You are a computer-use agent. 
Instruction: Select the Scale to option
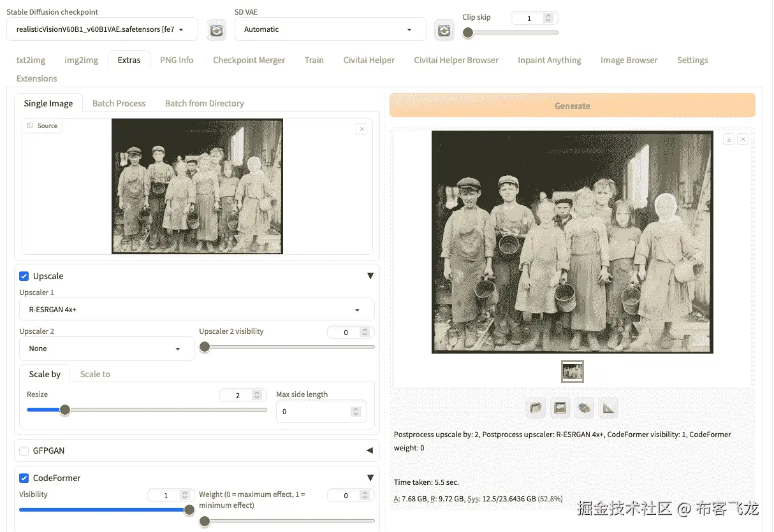95,374
